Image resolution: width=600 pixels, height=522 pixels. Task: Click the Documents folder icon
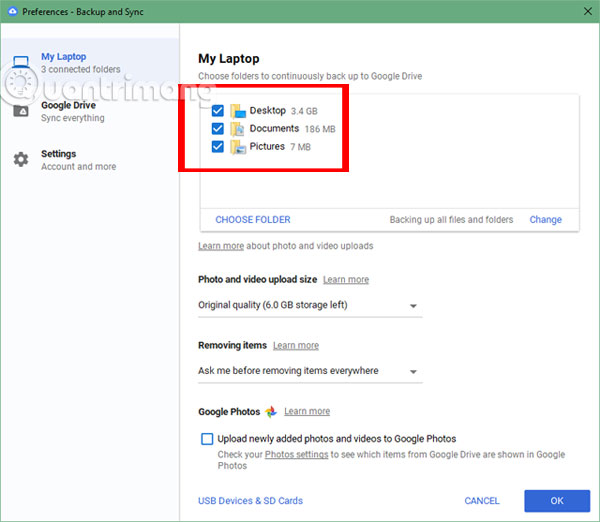pyautogui.click(x=238, y=129)
